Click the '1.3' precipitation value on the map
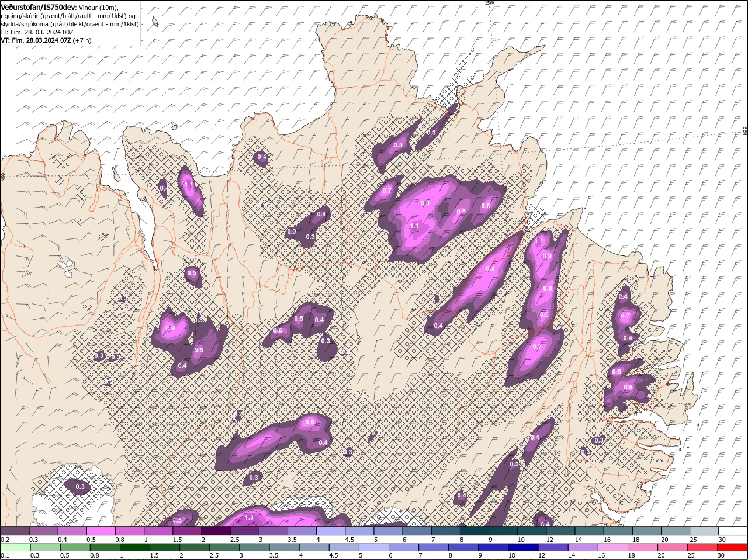748x560 pixels. click(249, 517)
